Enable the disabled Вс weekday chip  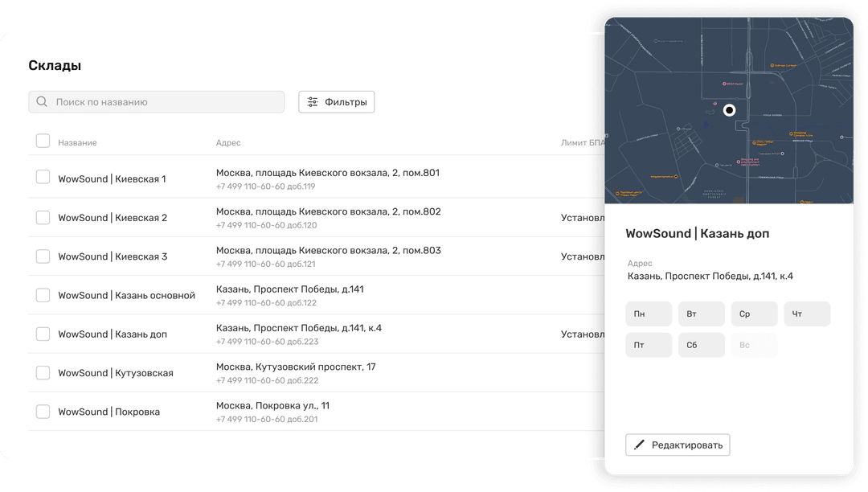click(754, 345)
